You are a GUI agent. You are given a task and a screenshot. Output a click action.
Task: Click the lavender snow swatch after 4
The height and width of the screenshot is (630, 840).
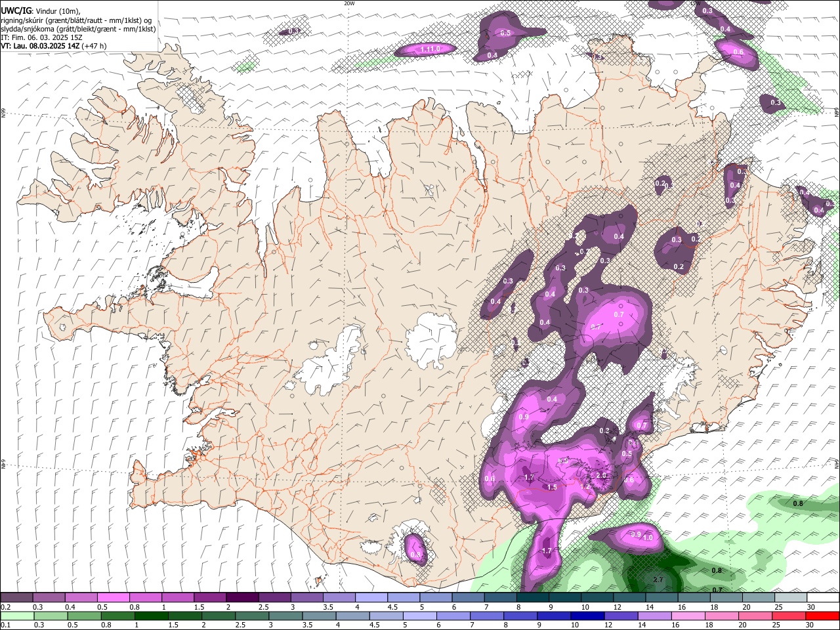point(371,598)
